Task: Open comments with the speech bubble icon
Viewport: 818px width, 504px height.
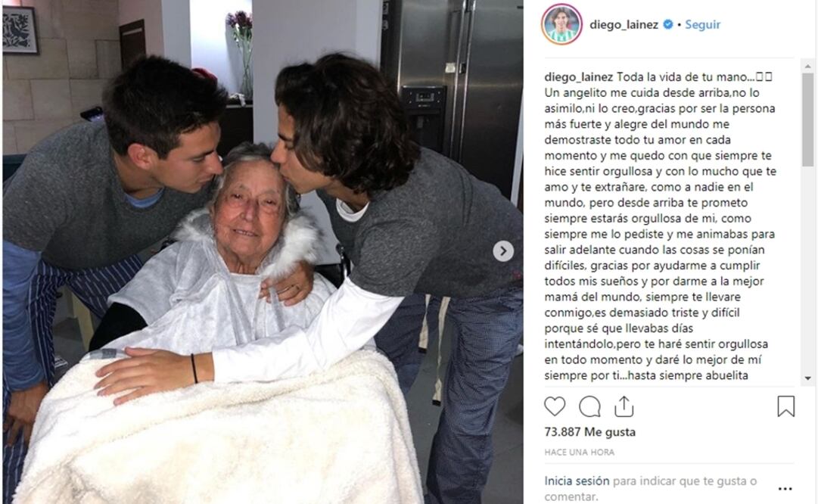Action: [x=589, y=406]
